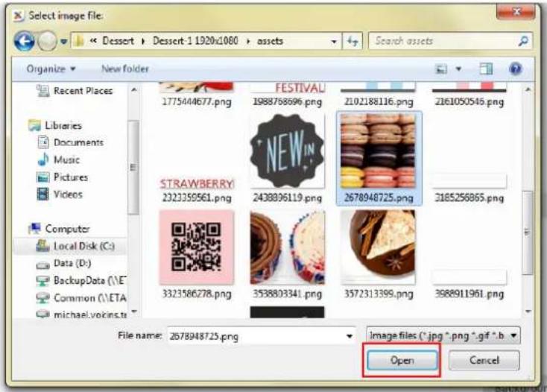
Task: Select file 1775444677.png
Action: (197, 95)
